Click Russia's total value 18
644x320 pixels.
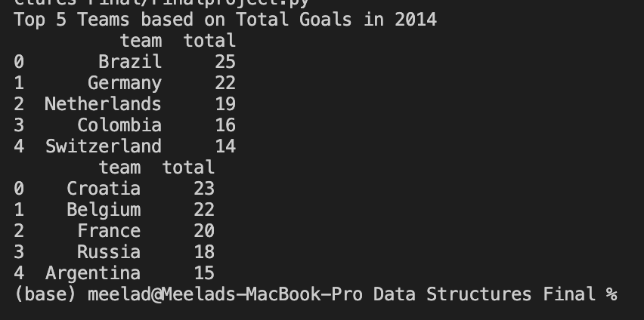coord(203,251)
